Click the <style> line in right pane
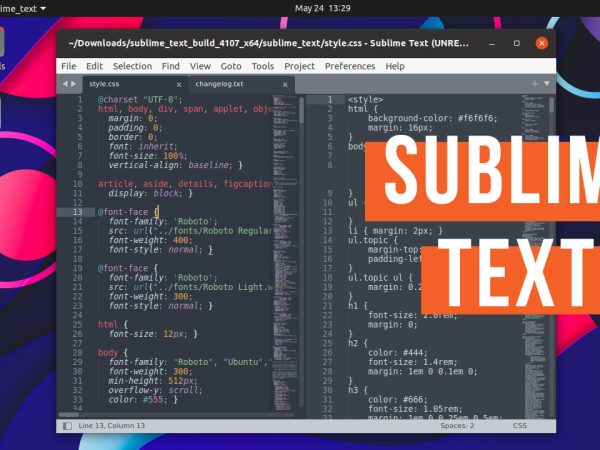This screenshot has height=450, width=600. click(365, 99)
